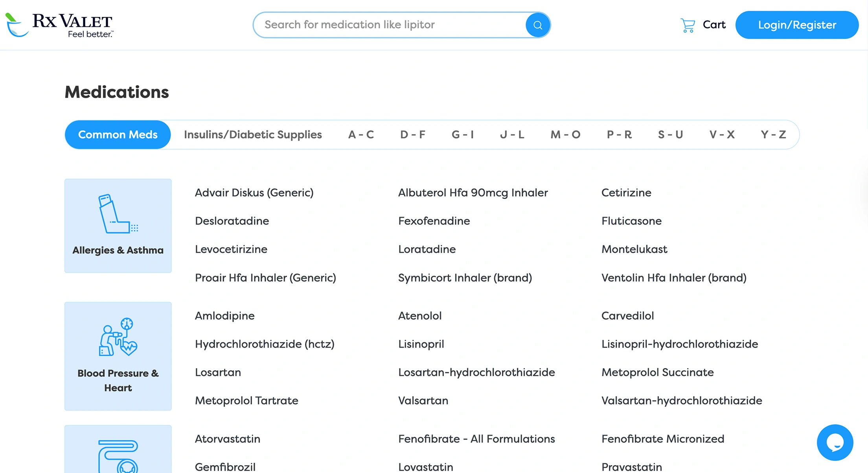Show medications in the M - O tab
The image size is (868, 473).
coord(565,134)
